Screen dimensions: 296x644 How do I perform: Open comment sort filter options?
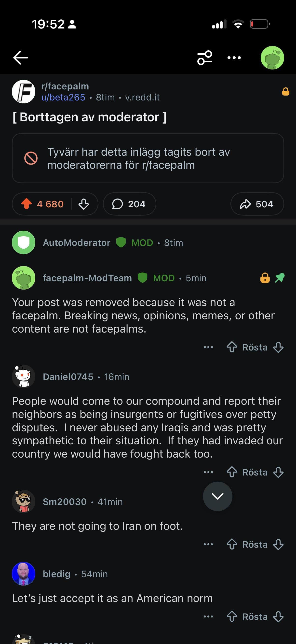[x=205, y=58]
